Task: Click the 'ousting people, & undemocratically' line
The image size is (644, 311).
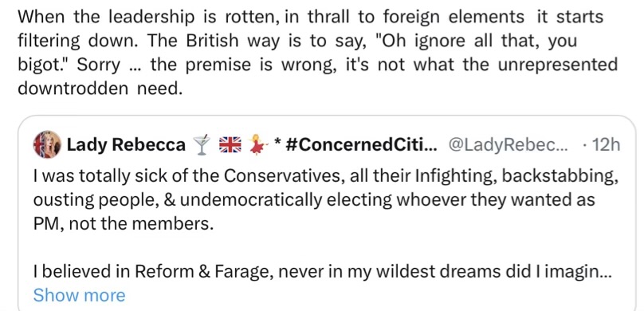Action: pos(314,200)
